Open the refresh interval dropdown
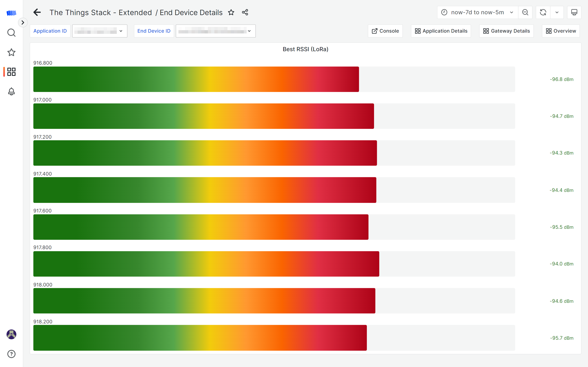The width and height of the screenshot is (588, 367). (x=557, y=12)
